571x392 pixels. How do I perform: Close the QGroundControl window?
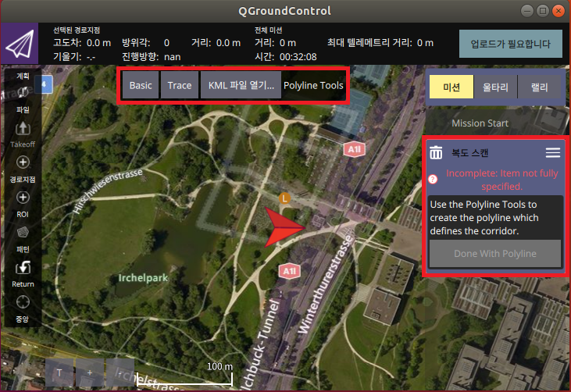point(559,11)
